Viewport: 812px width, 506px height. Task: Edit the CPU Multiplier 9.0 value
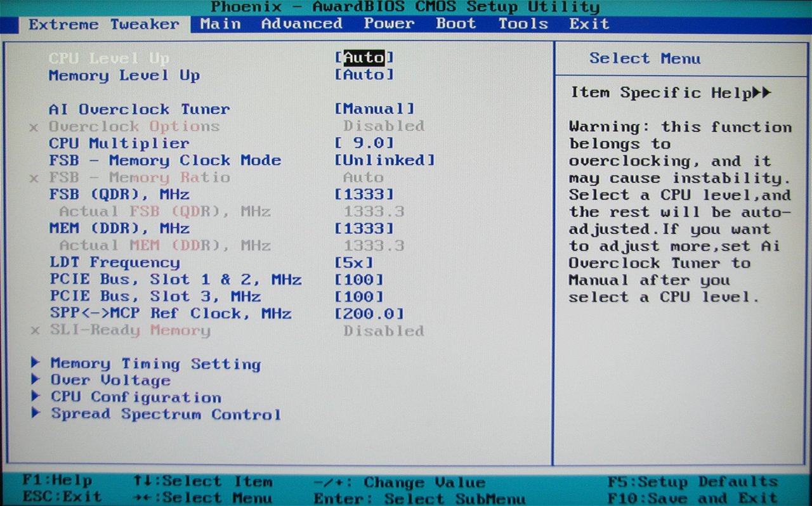(x=364, y=143)
